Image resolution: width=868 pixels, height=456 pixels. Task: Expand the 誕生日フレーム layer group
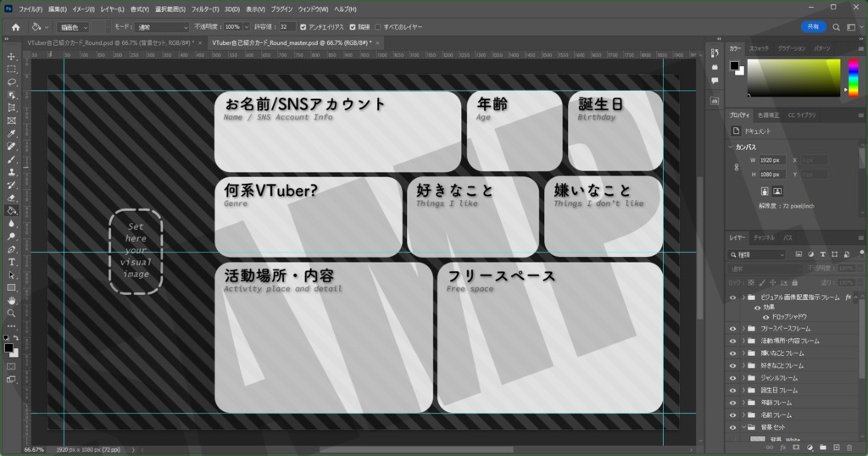743,390
